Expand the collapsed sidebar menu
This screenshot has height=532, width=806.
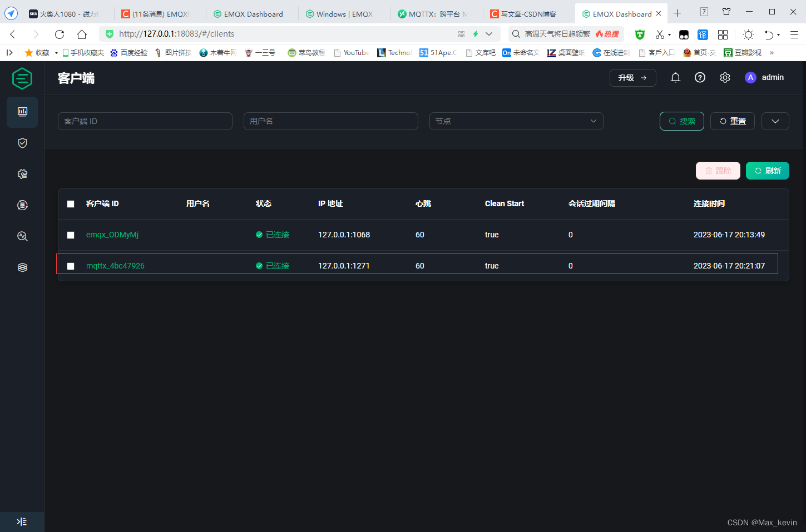point(22,521)
